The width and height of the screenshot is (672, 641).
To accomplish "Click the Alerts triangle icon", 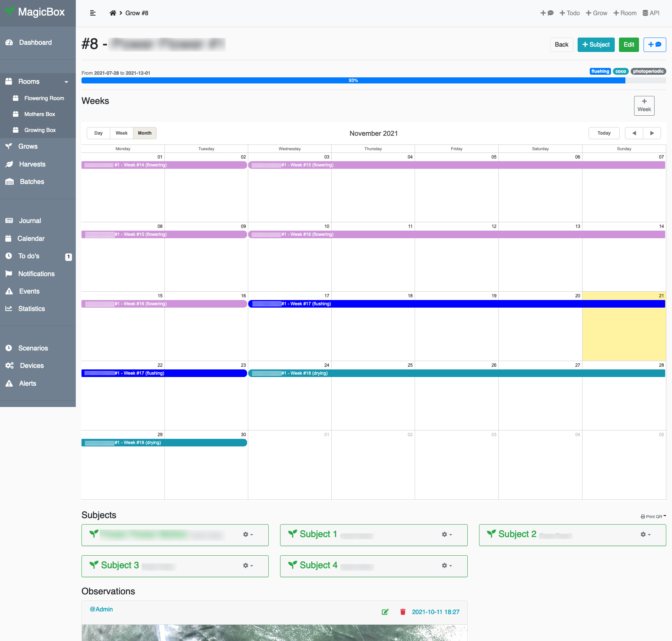I will point(9,383).
